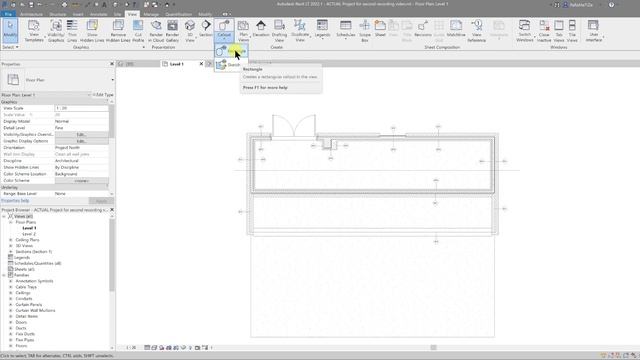This screenshot has width=640, height=360.
Task: Click Show Hidden Lines tool
Action: (x=92, y=31)
